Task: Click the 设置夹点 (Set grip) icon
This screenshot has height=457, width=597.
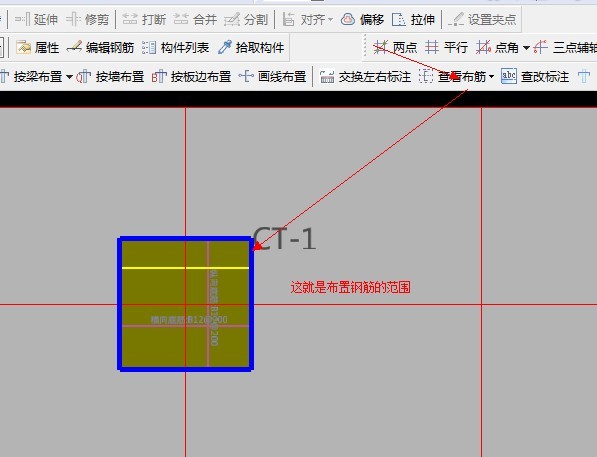Action: pyautogui.click(x=456, y=19)
